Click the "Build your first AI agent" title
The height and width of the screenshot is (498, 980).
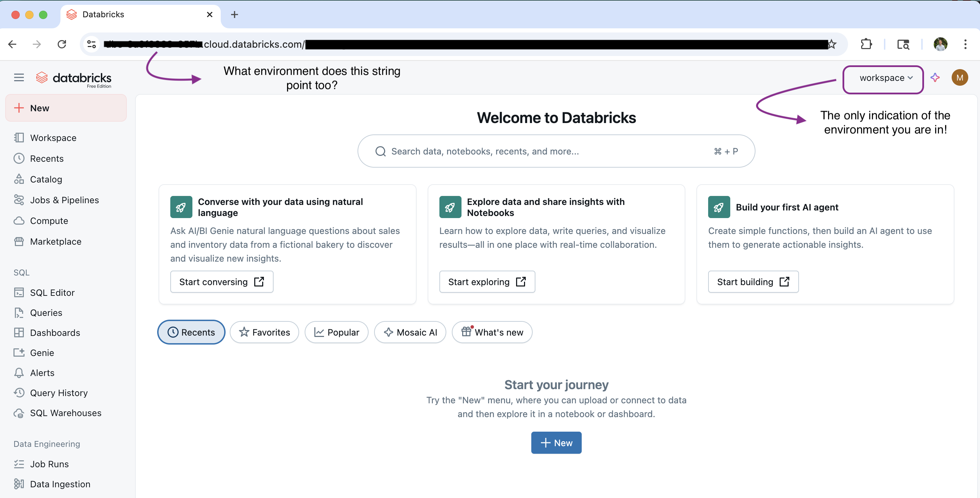click(x=787, y=207)
